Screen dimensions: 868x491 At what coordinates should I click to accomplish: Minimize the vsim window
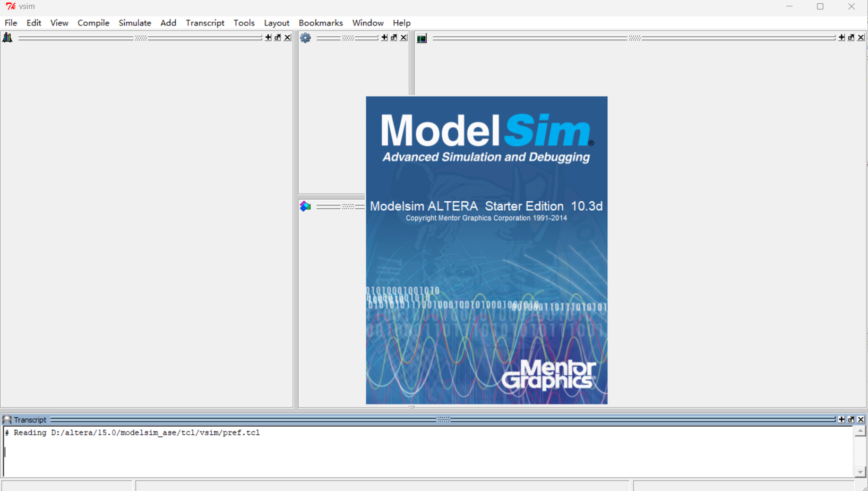[x=789, y=6]
